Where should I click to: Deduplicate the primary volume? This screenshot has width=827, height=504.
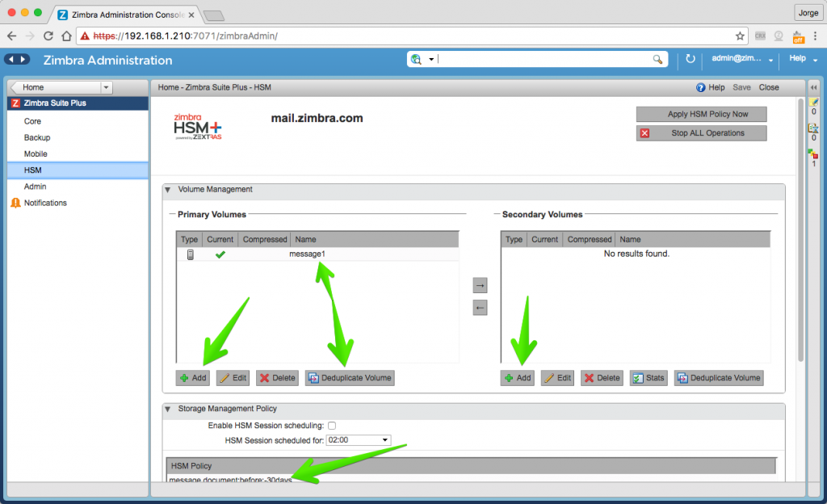coord(350,378)
